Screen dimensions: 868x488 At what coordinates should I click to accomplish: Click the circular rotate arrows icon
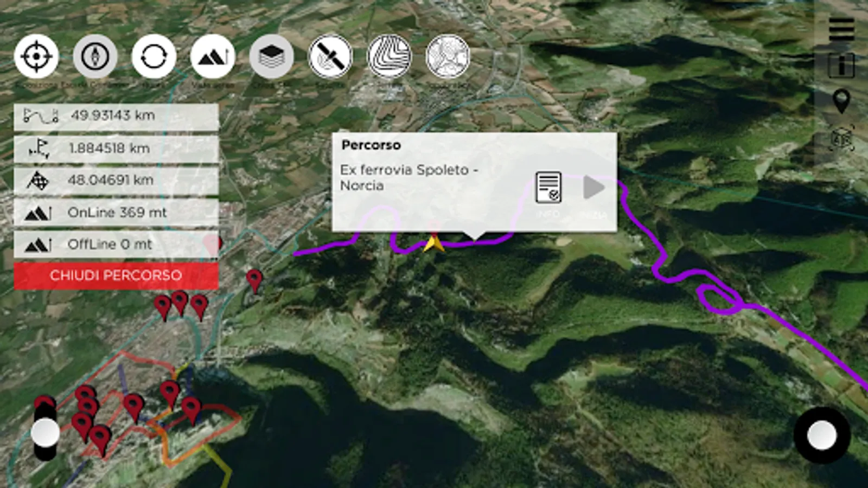(154, 56)
